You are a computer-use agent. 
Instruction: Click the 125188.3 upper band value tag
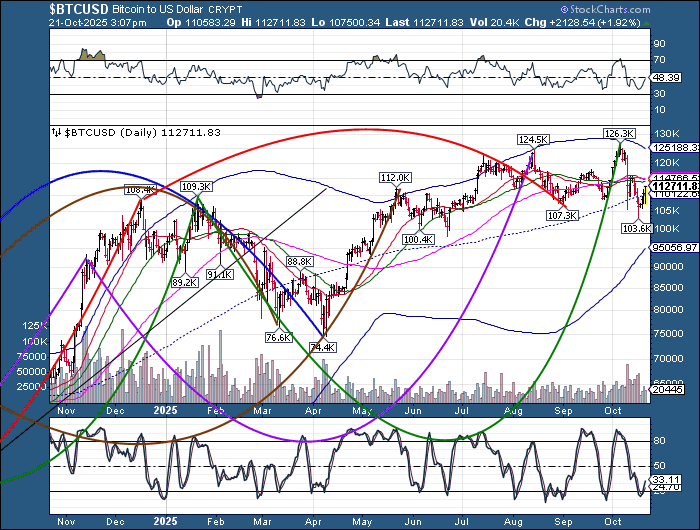click(674, 147)
